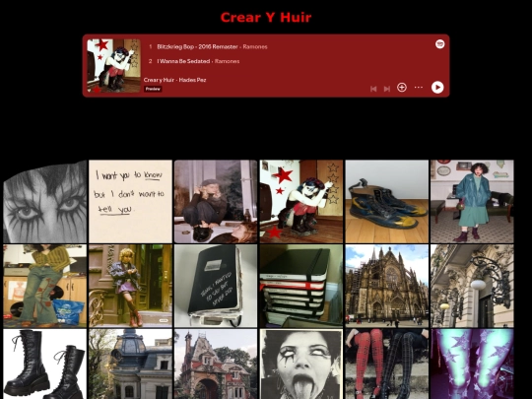Open grid photo with red stars and crouching figure
532x399 pixels.
pos(301,202)
